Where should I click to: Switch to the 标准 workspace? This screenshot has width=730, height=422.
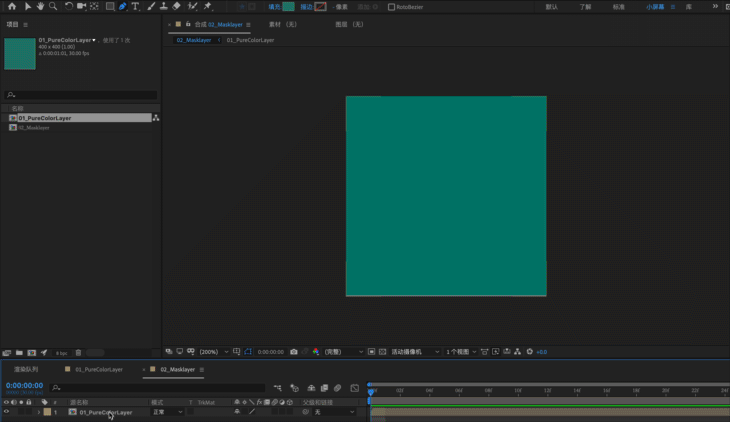(618, 7)
